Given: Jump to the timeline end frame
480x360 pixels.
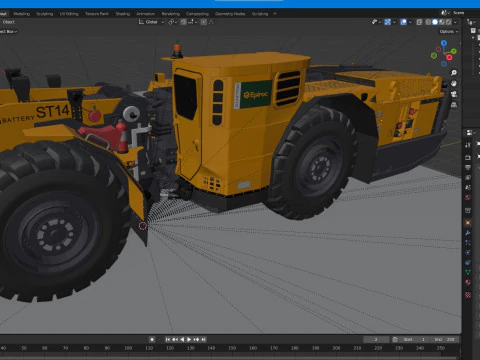Looking at the screenshot, I should click(x=203, y=339).
